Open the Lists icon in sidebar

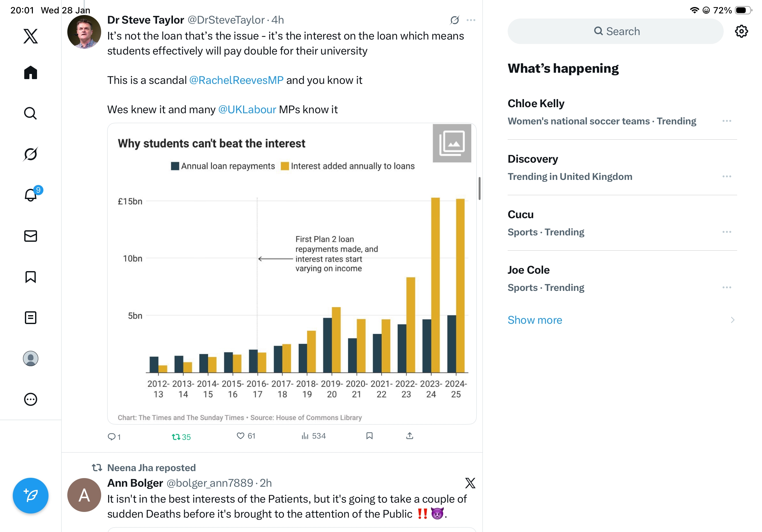(31, 318)
